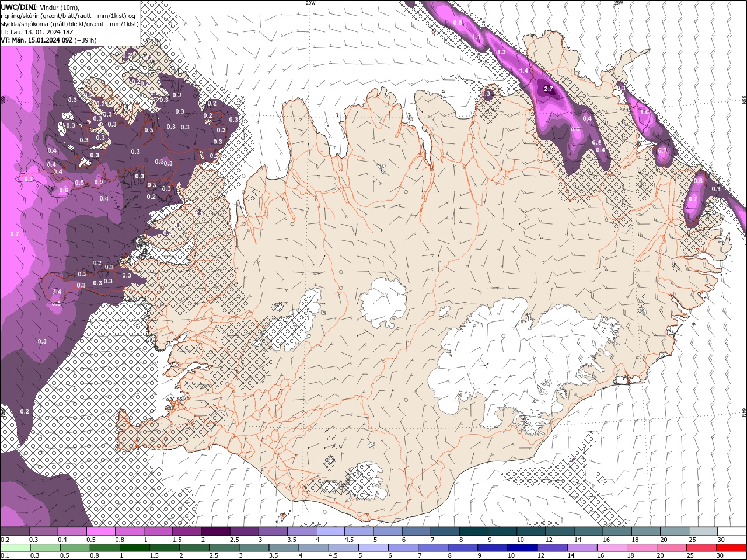Pick upper legend swatch between 8 and 9

[474, 531]
